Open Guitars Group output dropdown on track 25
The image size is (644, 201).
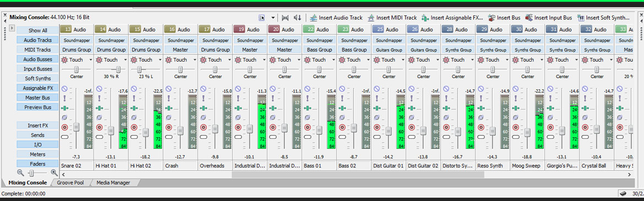coord(389,50)
